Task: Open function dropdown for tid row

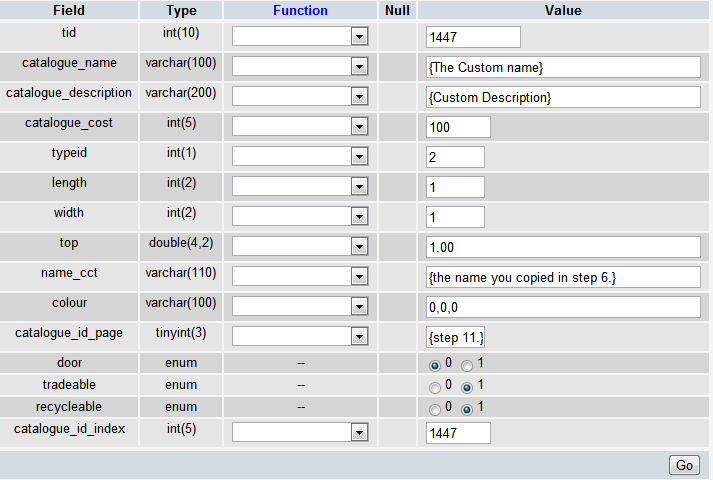Action: point(300,37)
